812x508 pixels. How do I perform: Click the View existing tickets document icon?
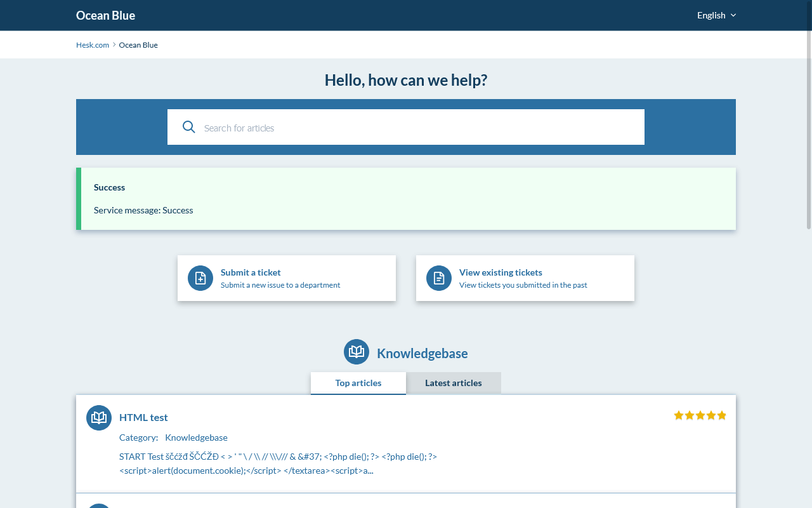[x=439, y=278]
